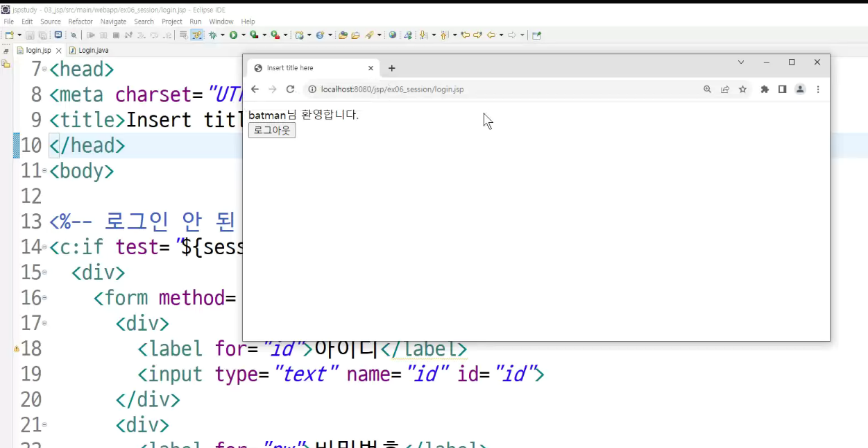Go back in browser history
Screen dimensions: 868x448
click(255, 89)
